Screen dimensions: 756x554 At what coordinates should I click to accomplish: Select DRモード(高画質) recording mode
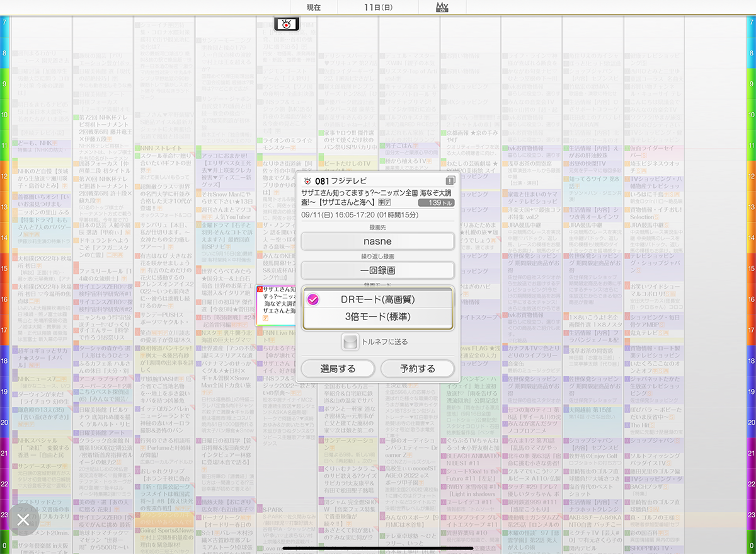(377, 299)
